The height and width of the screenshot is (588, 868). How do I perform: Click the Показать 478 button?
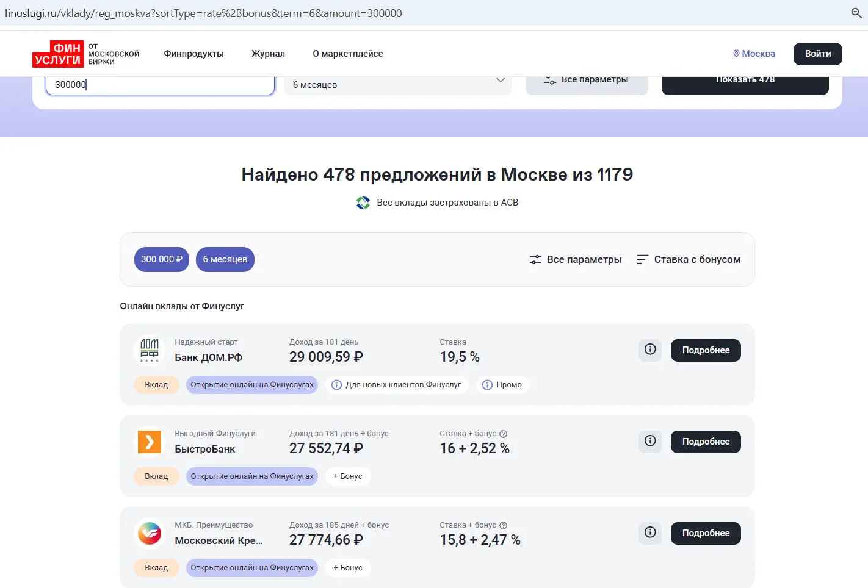(745, 85)
